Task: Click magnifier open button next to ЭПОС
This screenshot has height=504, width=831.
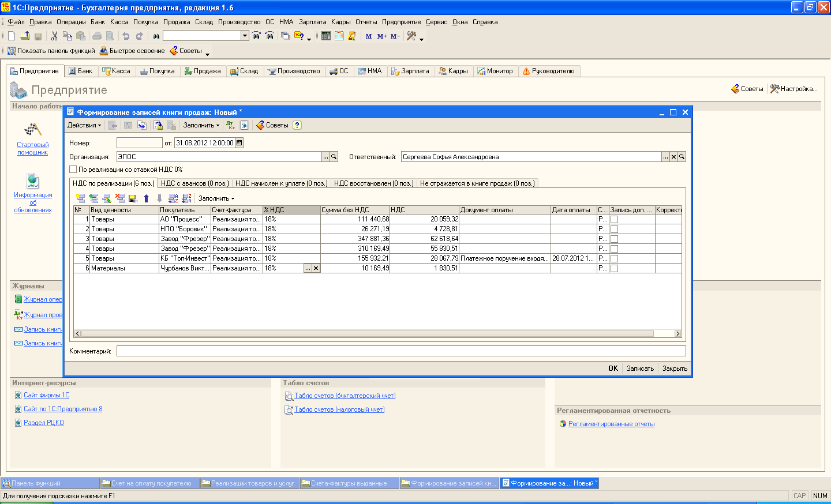Action: 334,157
